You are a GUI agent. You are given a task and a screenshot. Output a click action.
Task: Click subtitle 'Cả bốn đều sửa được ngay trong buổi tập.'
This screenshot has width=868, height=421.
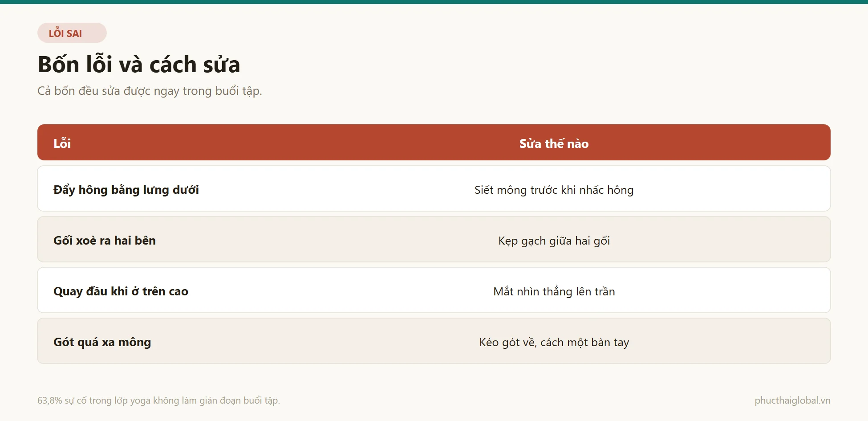pyautogui.click(x=150, y=91)
